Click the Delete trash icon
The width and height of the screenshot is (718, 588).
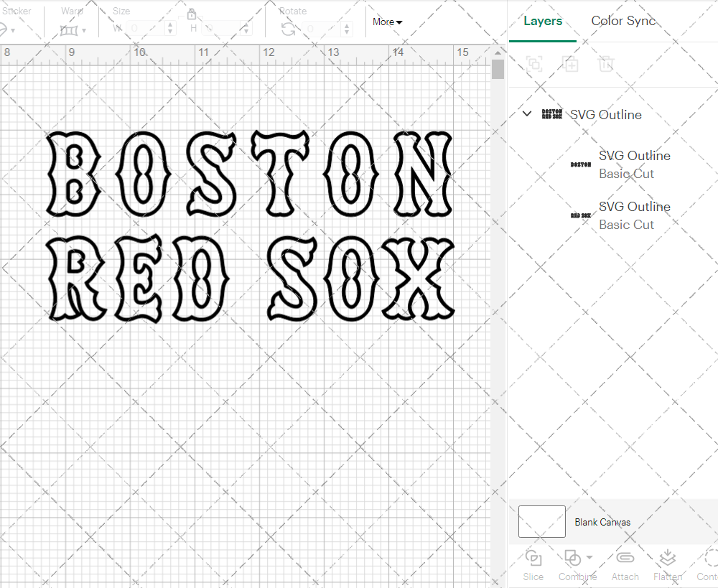[606, 64]
